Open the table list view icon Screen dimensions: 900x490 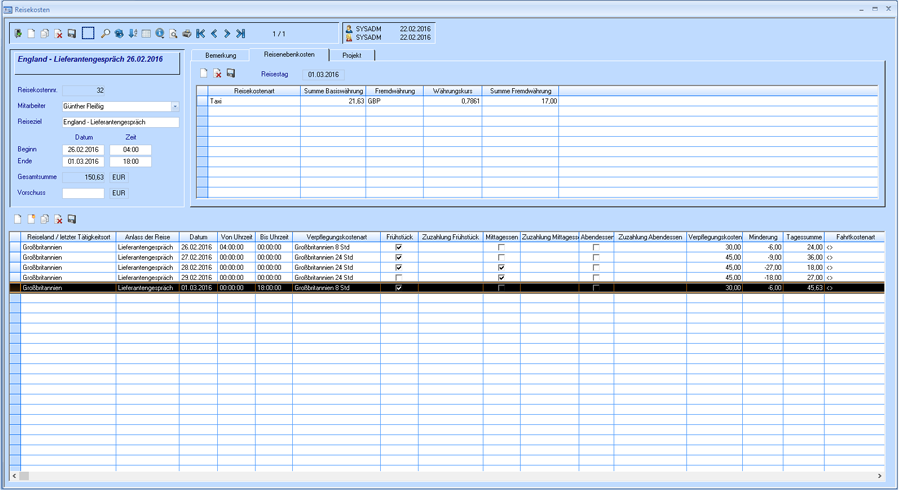(146, 34)
